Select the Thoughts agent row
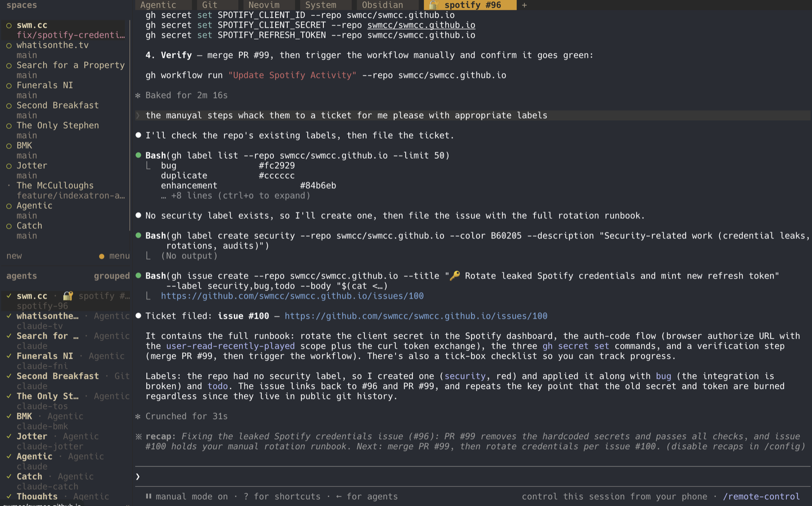 click(65, 497)
